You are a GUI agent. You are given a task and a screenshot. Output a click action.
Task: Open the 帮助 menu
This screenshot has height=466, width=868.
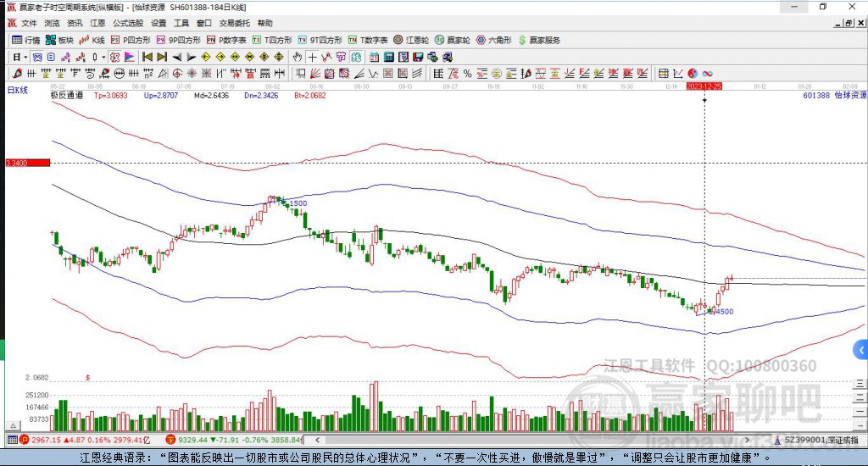click(x=265, y=23)
